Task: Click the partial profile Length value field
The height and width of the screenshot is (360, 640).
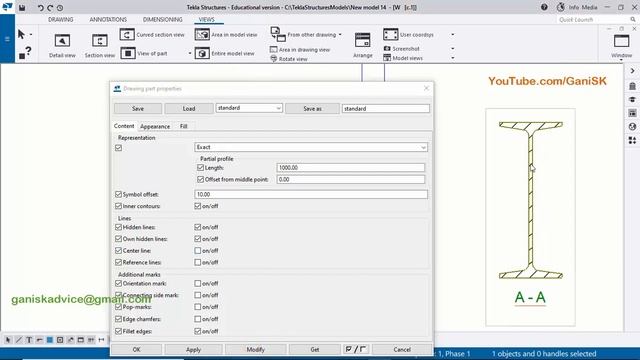Action: tap(351, 168)
